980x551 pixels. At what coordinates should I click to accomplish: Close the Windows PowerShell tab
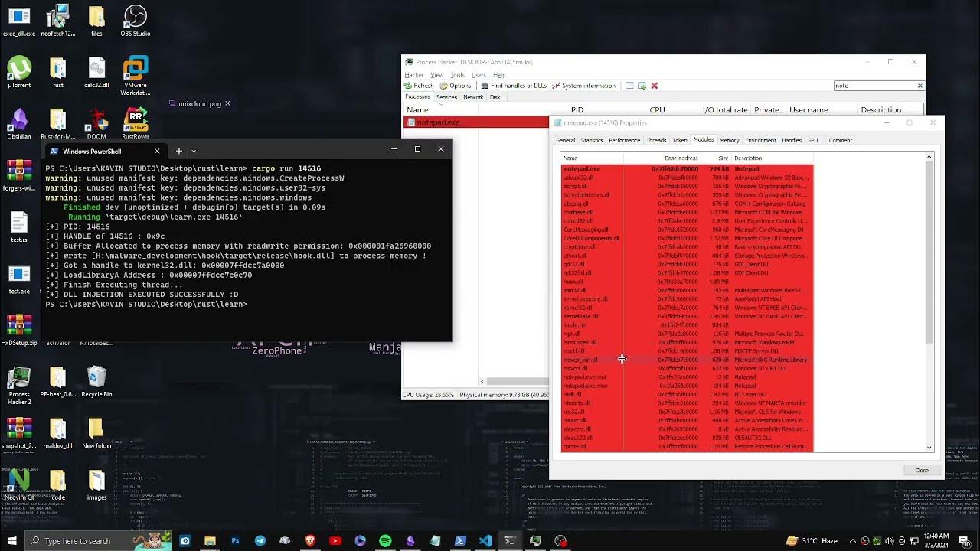[x=157, y=151]
